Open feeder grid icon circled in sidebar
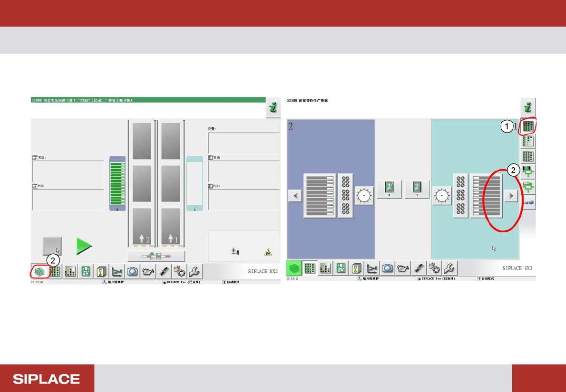 [x=528, y=126]
